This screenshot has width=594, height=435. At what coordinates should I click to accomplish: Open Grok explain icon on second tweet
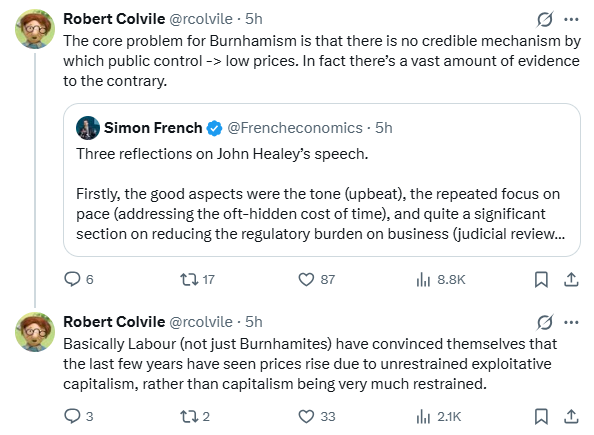[x=545, y=322]
